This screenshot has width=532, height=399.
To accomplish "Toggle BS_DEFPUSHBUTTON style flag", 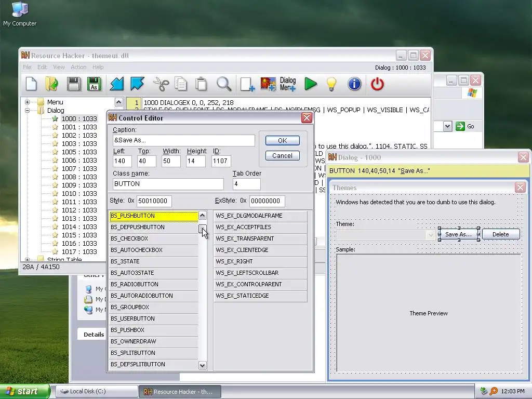I will [154, 228].
